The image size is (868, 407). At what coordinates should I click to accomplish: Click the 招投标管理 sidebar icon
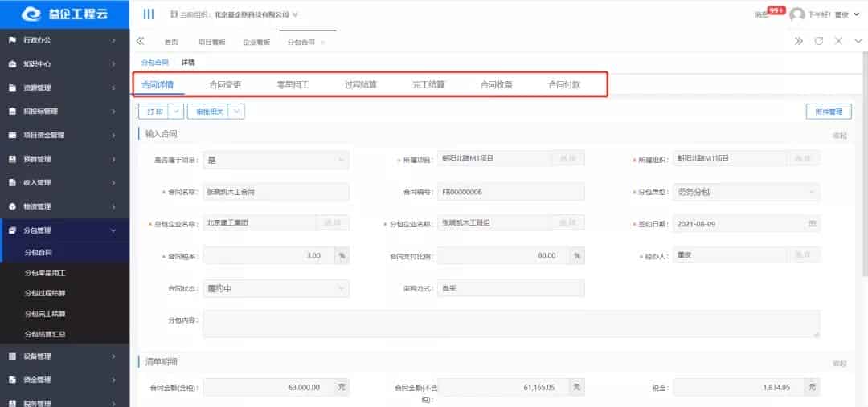pyautogui.click(x=12, y=112)
